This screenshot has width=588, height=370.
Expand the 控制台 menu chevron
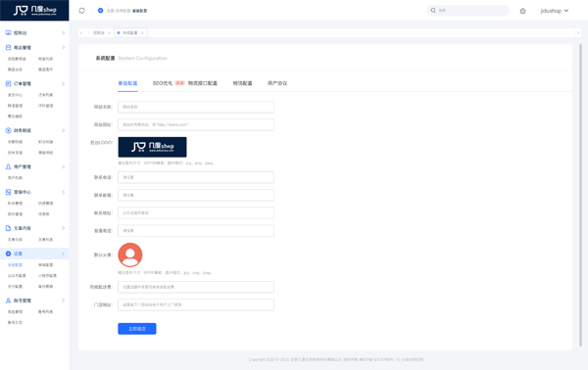tap(64, 32)
